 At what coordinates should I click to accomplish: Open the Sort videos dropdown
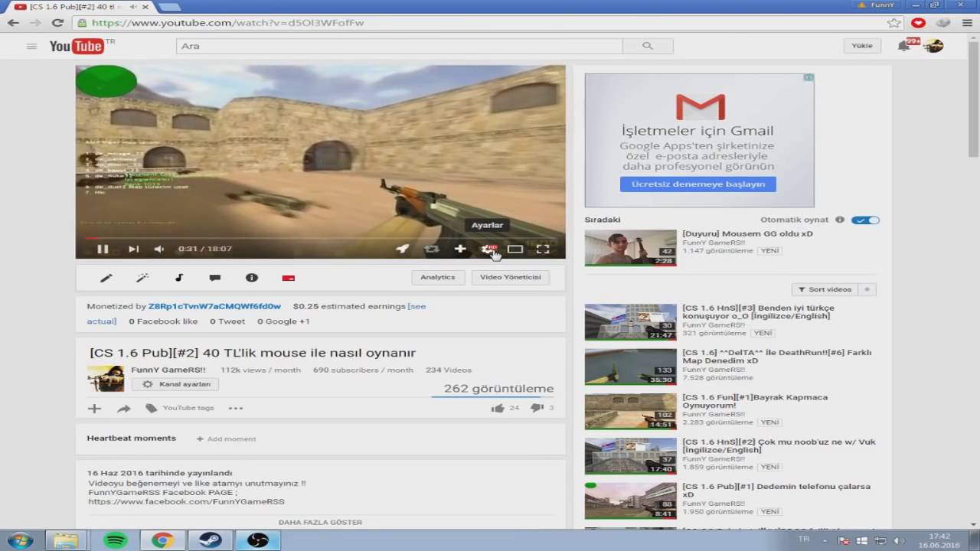(x=825, y=289)
